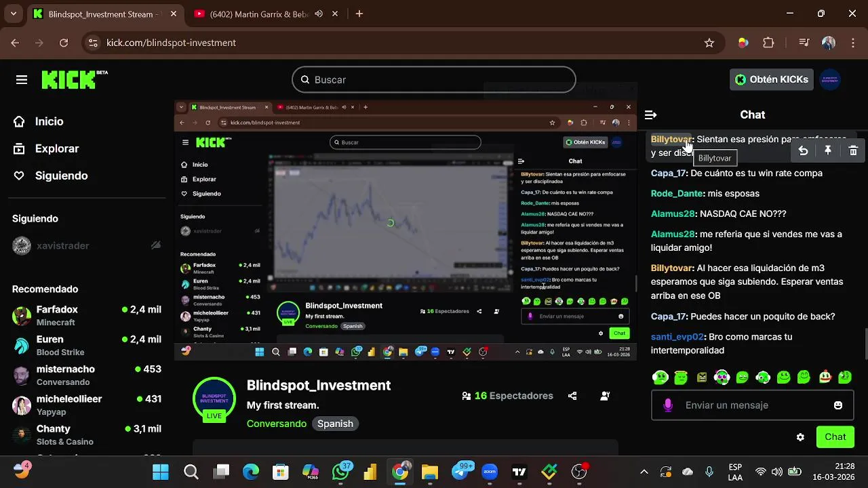Click the purple microphone icon in message box

click(668, 405)
